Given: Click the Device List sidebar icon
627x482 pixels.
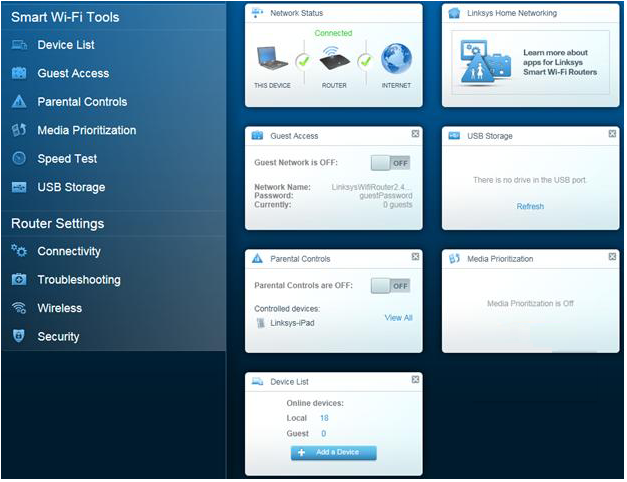Looking at the screenshot, I should click(x=19, y=45).
